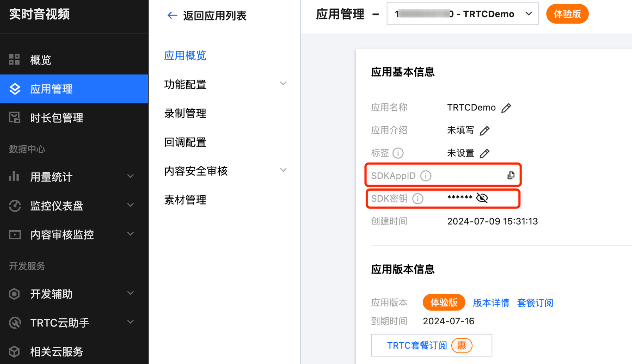The height and width of the screenshot is (364, 632).
Task: Click the 数据中心 section label
Action: coord(27,149)
